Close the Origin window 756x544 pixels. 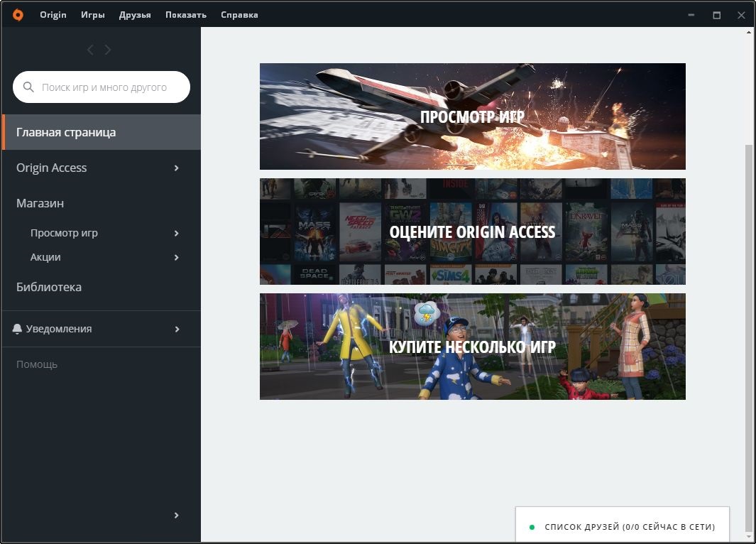click(741, 15)
